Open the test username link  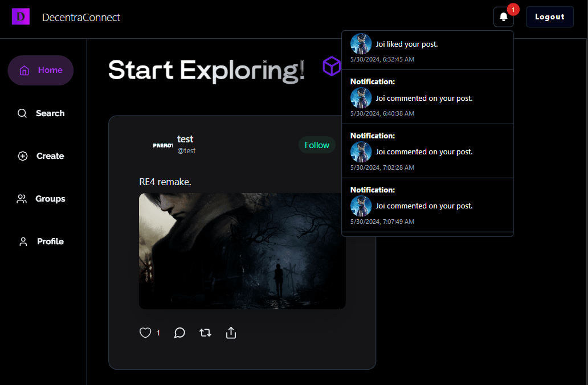[185, 139]
